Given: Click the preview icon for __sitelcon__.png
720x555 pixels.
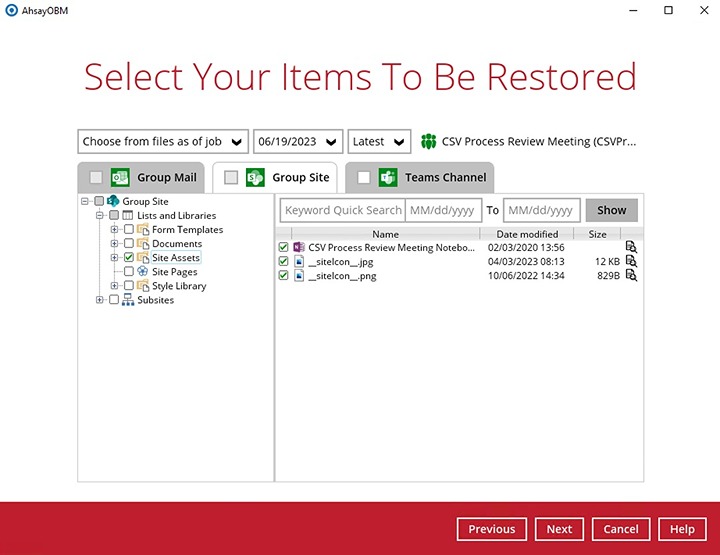Looking at the screenshot, I should (631, 275).
